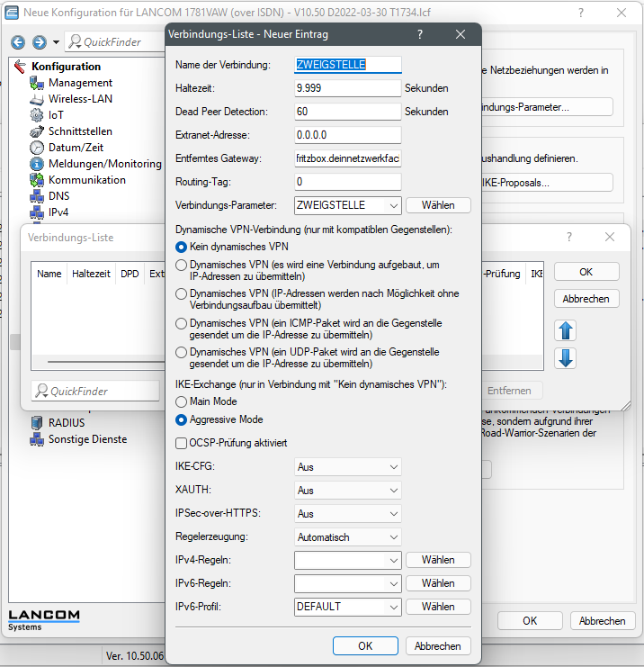Select the Wireless-LAN tree icon

coord(37,99)
